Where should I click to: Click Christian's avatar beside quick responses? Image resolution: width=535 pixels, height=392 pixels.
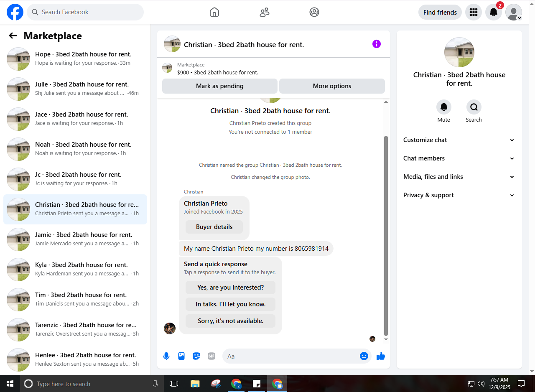tap(170, 328)
